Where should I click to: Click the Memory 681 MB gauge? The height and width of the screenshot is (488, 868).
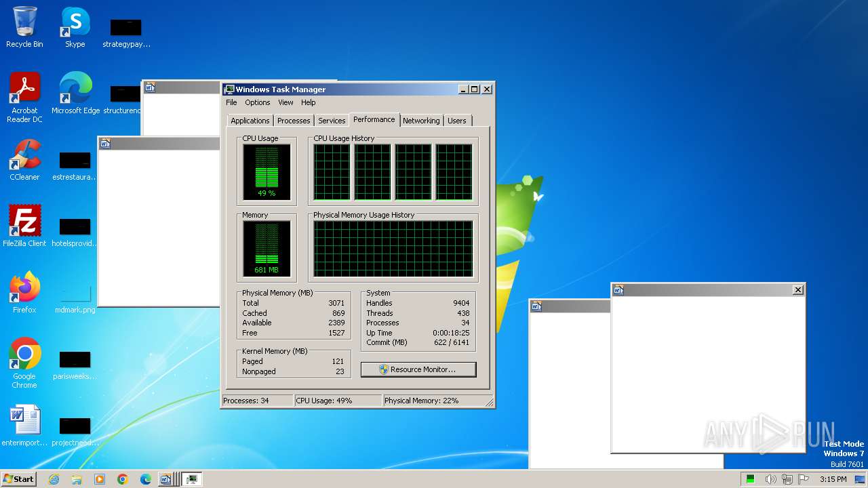pyautogui.click(x=267, y=249)
